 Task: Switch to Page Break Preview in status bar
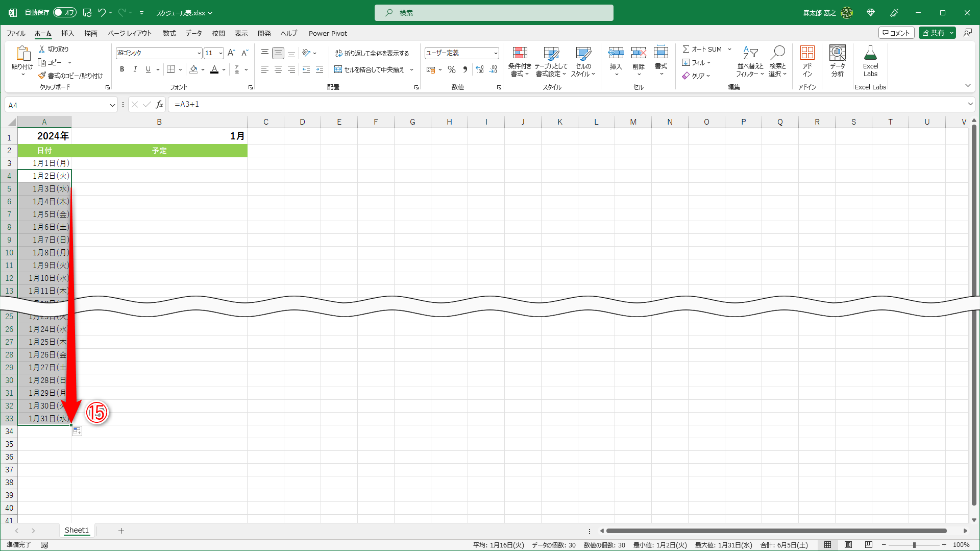point(869,545)
